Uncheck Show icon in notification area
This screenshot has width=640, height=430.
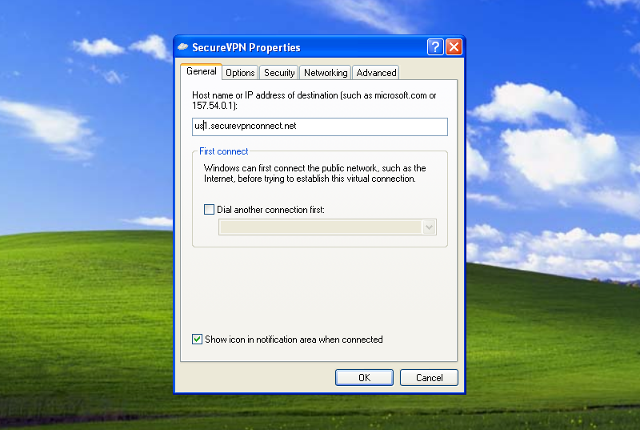click(197, 339)
